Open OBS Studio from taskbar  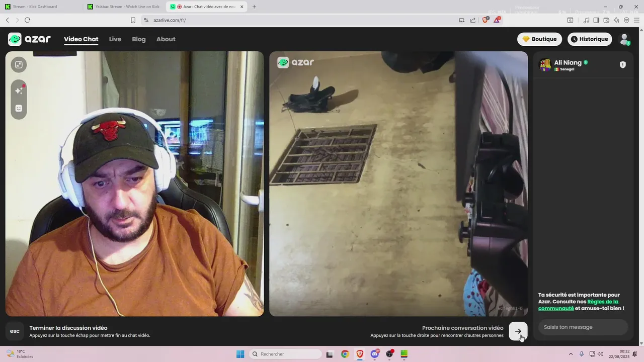[389, 354]
